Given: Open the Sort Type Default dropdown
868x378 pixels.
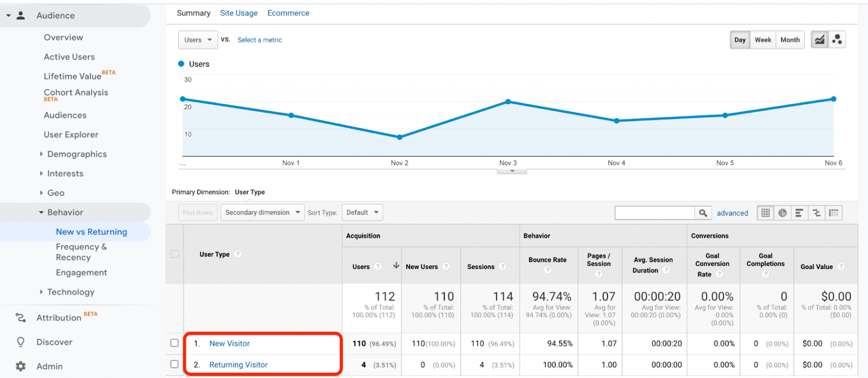Looking at the screenshot, I should coord(362,213).
